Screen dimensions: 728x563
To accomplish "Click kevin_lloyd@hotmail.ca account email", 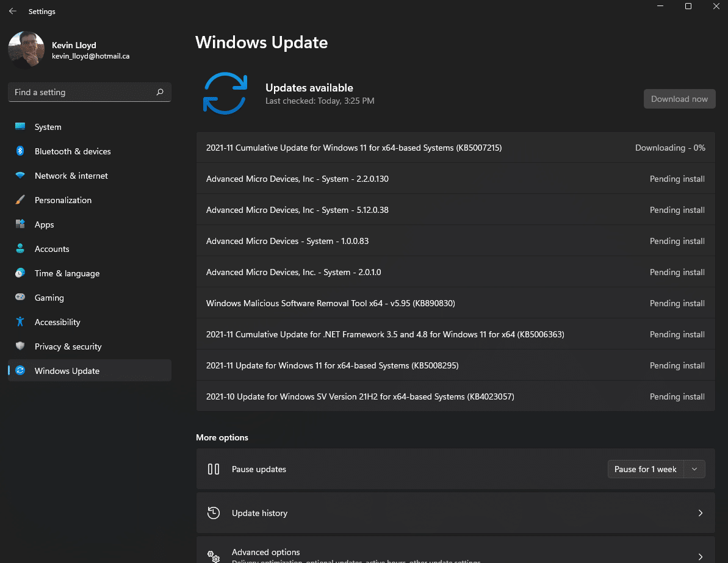I will click(90, 56).
